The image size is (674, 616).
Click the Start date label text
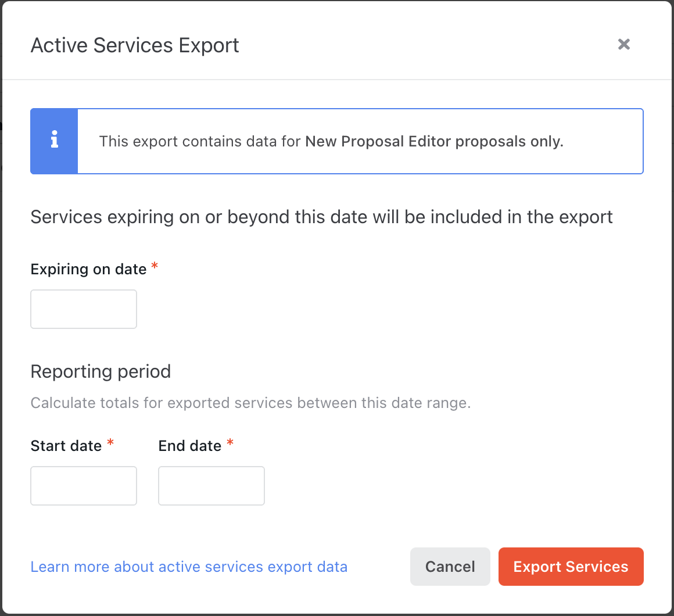66,446
